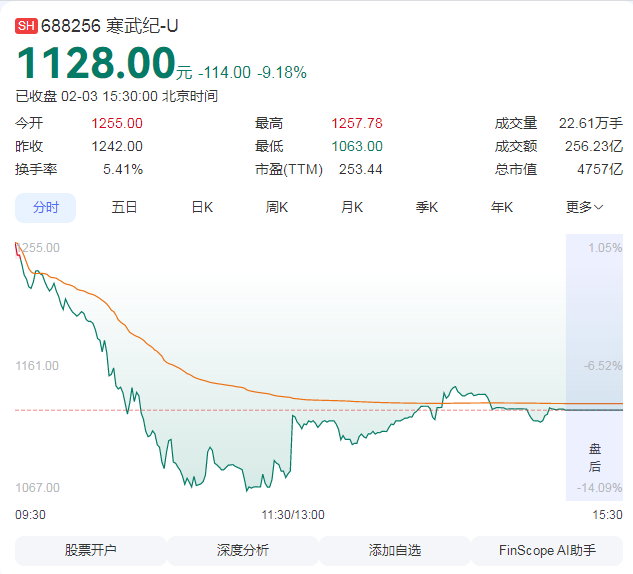Click the stock title 688256 寒武纪-U

[x=98, y=26]
